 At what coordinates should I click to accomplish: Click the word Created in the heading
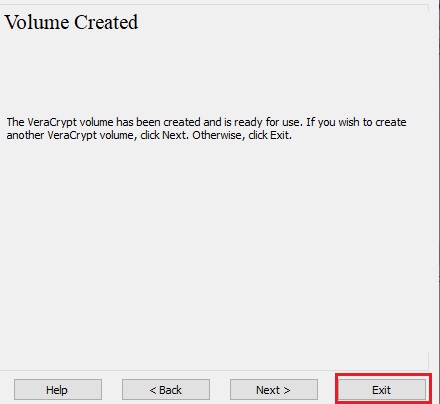coord(106,22)
